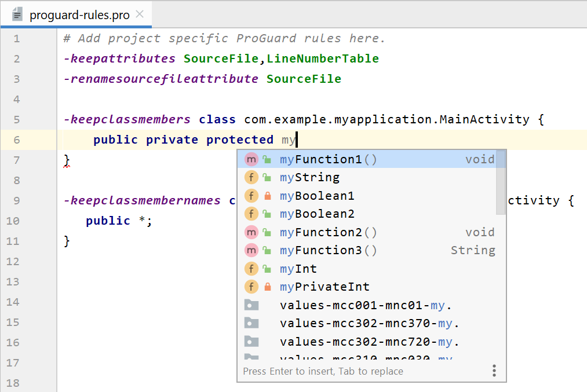The width and height of the screenshot is (587, 392).
Task: Click the method icon beside myFunction3
Action: pyautogui.click(x=251, y=250)
